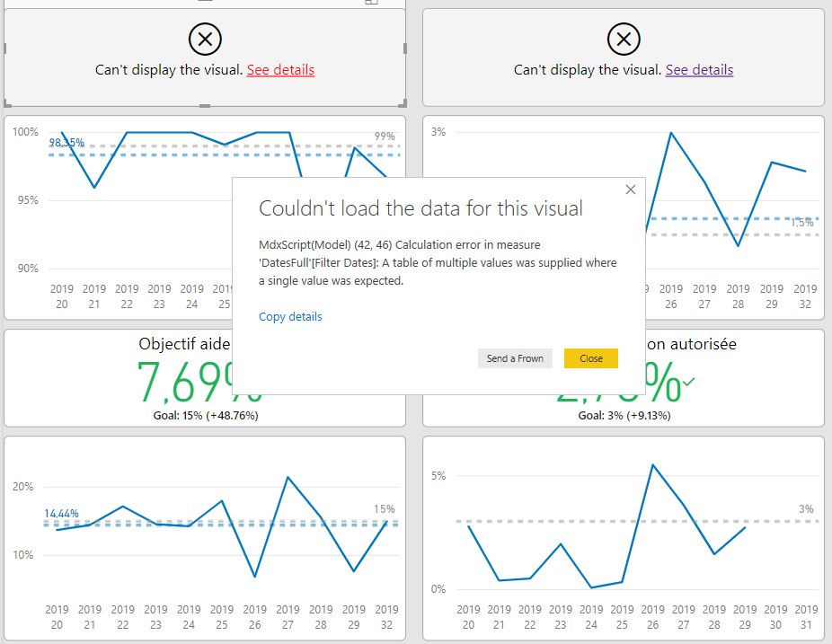Click Can't display the visual text, left card
Screen dimensions: 832x644
(169, 70)
